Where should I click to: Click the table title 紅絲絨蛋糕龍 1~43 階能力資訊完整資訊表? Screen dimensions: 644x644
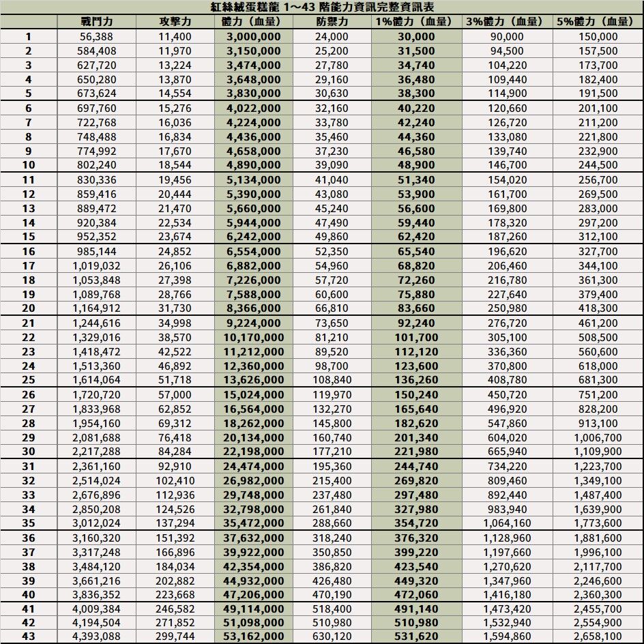click(x=322, y=8)
